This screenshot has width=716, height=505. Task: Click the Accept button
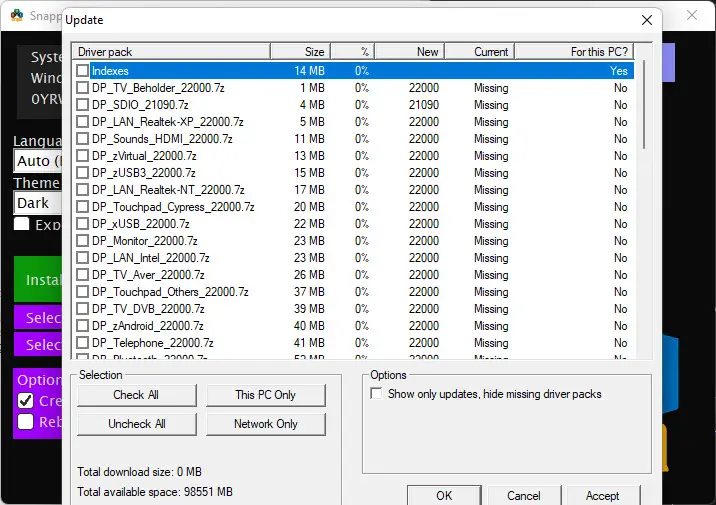[x=603, y=495]
